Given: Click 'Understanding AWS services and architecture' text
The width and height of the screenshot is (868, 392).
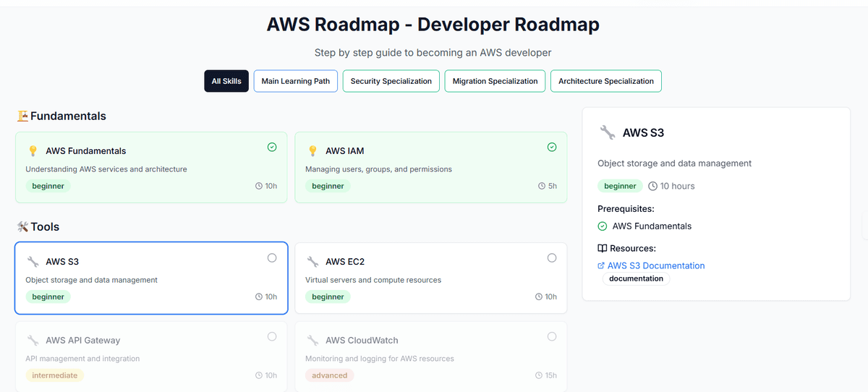Looking at the screenshot, I should coord(106,169).
